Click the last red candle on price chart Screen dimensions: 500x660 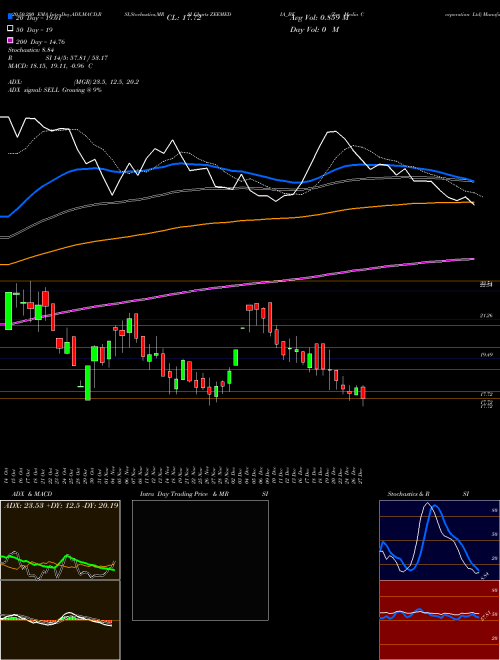tap(363, 393)
